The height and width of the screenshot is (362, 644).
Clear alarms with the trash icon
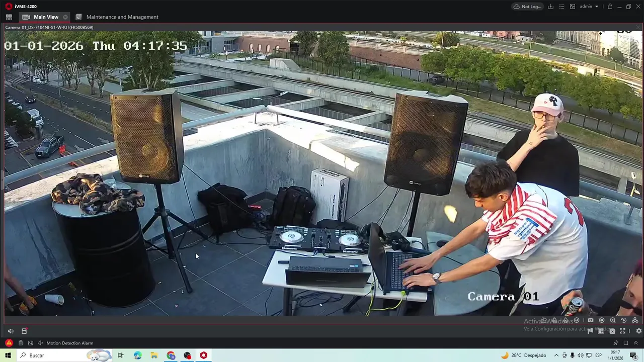pos(21,343)
